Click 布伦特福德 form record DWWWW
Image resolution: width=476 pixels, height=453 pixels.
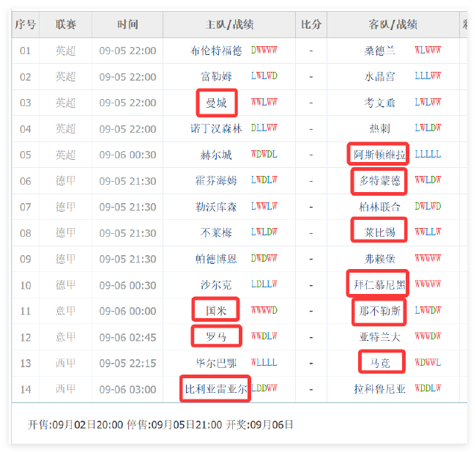click(264, 50)
